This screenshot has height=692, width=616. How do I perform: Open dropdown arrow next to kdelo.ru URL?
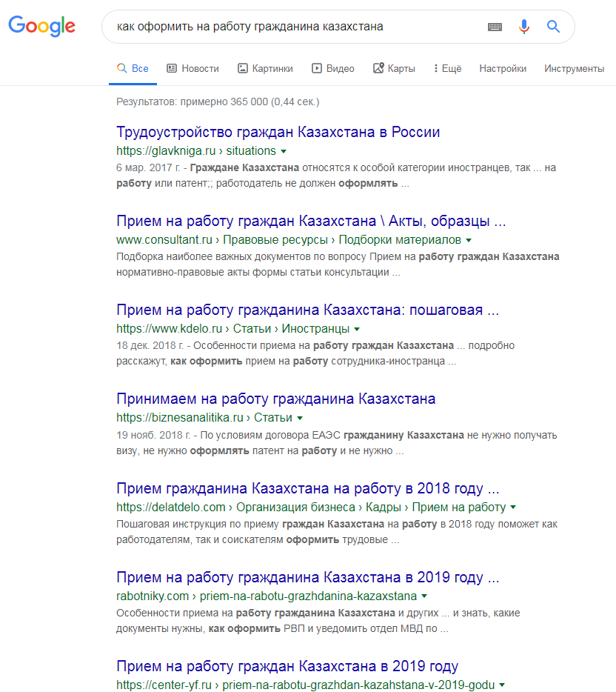coord(357,329)
